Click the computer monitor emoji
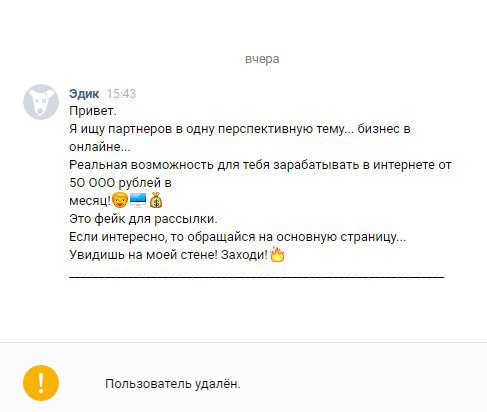This screenshot has width=487, height=412. tap(138, 200)
